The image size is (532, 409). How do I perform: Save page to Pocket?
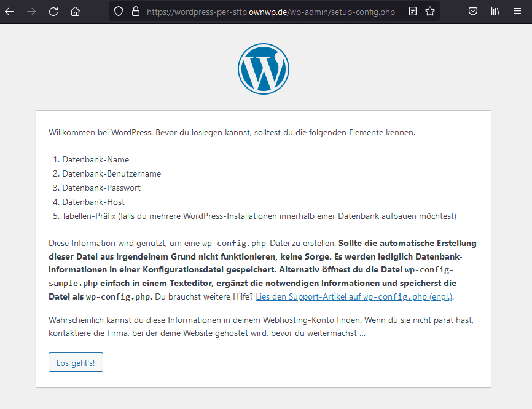click(x=473, y=12)
